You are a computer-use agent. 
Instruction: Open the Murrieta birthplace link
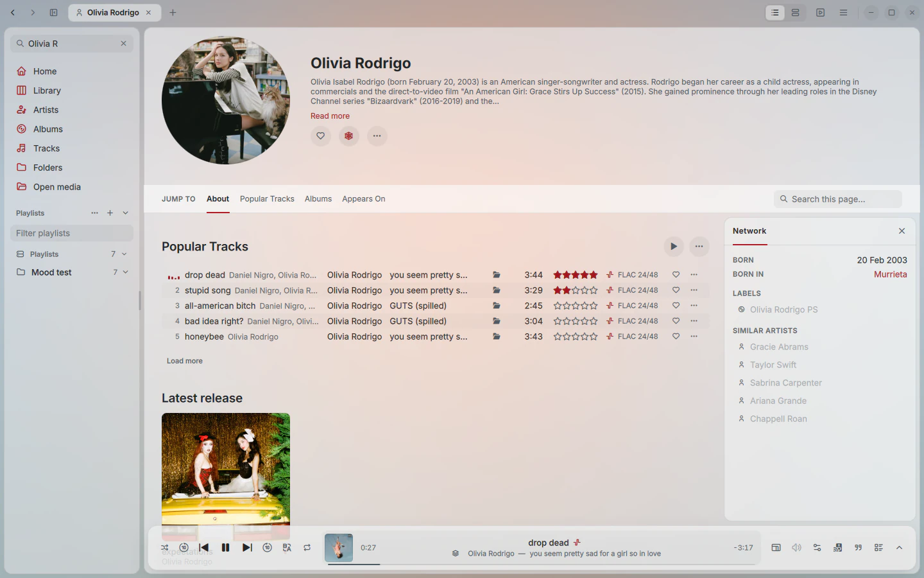891,274
